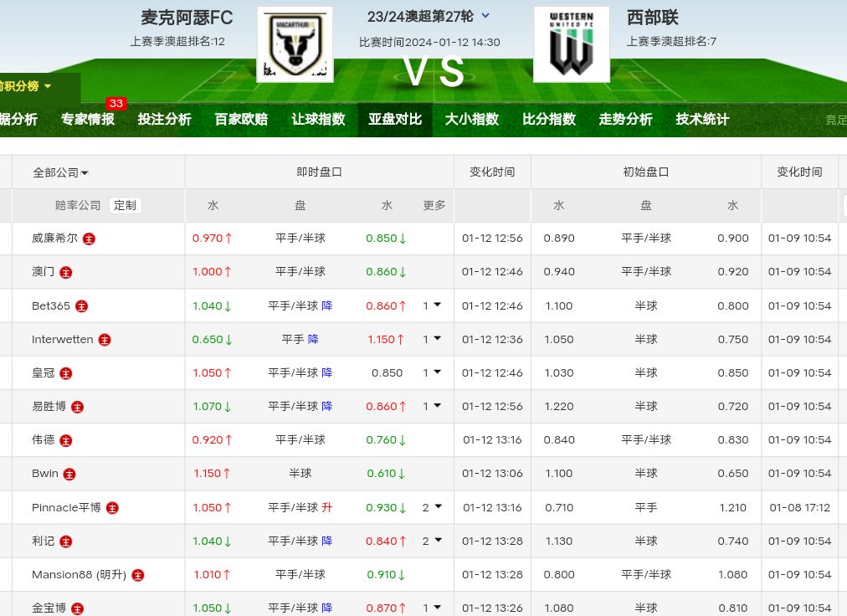This screenshot has width=847, height=616.
Task: Open the 西部联 team name link
Action: [653, 18]
